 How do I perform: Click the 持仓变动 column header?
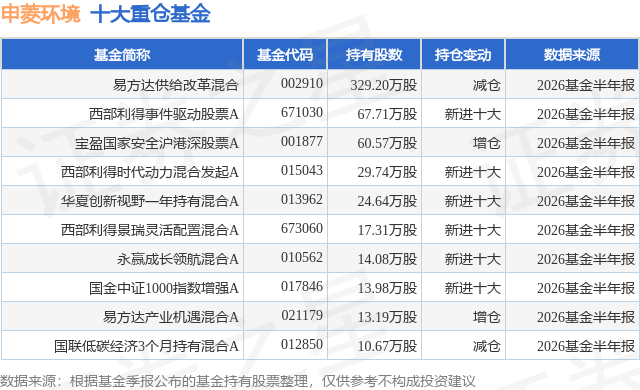pyautogui.click(x=463, y=55)
